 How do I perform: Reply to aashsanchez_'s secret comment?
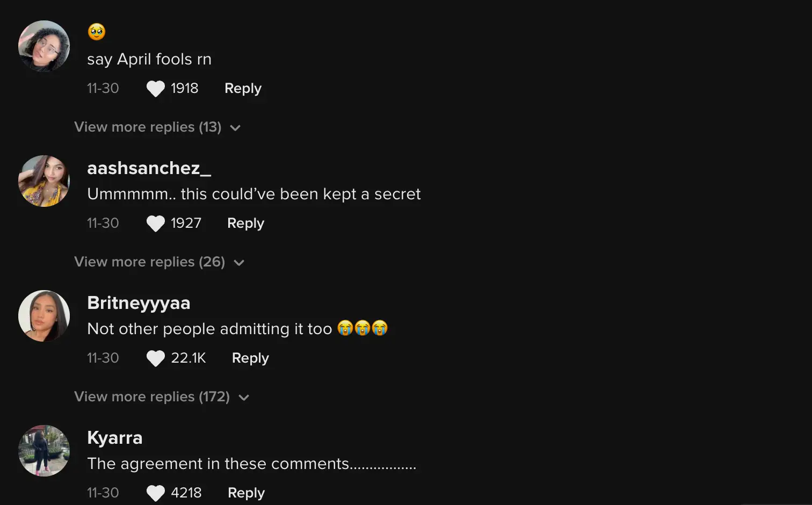245,223
